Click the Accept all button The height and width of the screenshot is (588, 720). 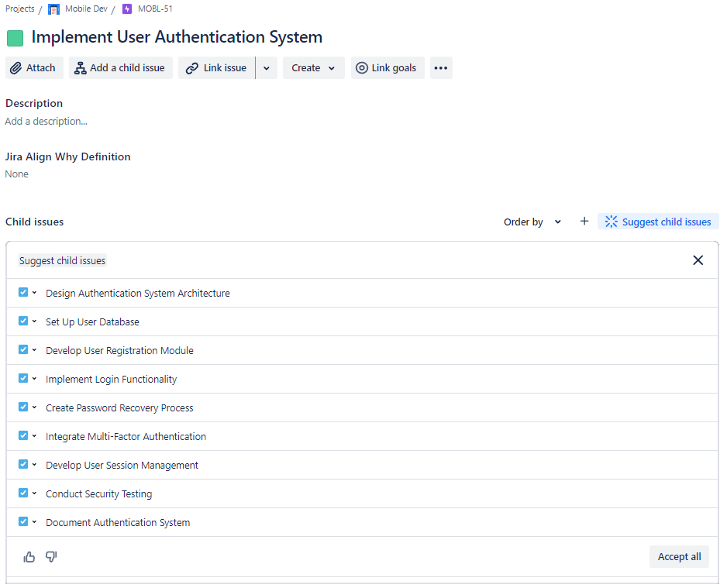(x=679, y=556)
